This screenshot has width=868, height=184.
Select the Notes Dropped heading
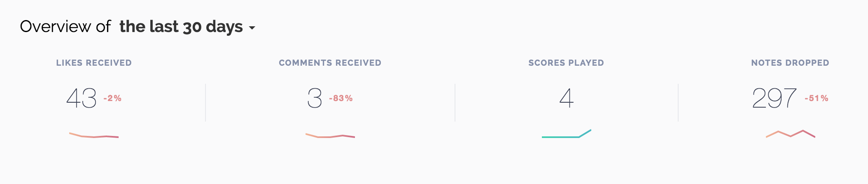(790, 63)
